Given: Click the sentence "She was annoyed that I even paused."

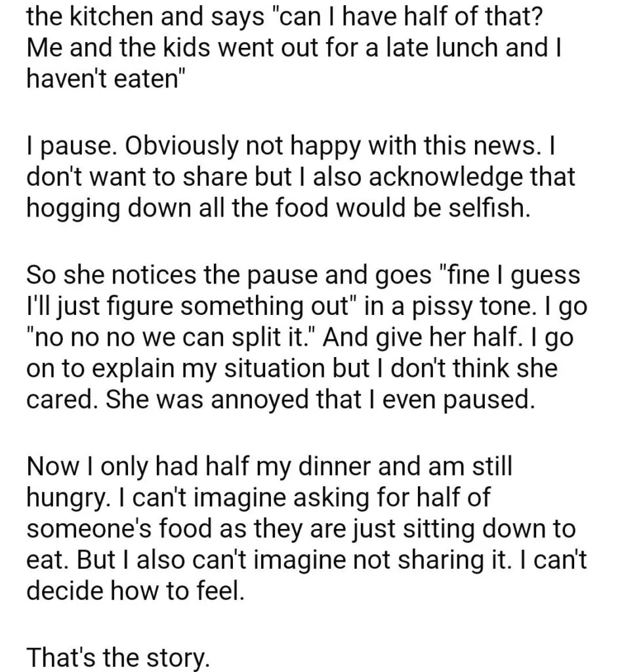Looking at the screenshot, I should tap(320, 400).
